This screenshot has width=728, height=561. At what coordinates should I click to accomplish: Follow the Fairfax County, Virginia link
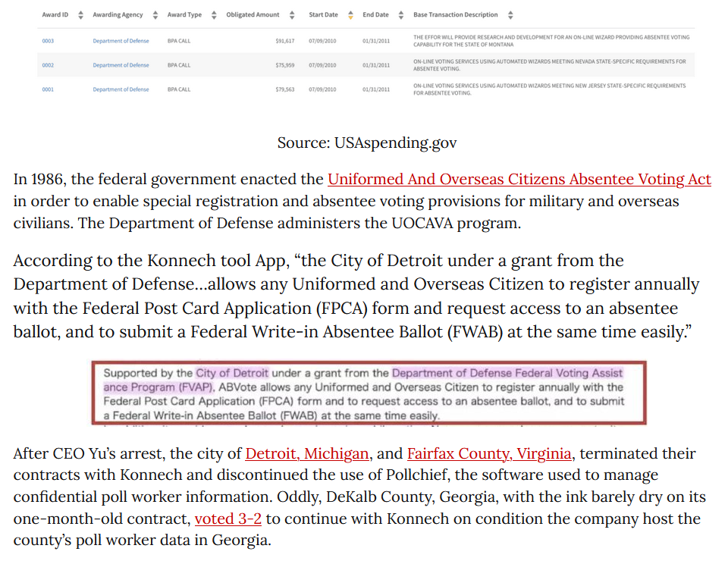(x=489, y=453)
